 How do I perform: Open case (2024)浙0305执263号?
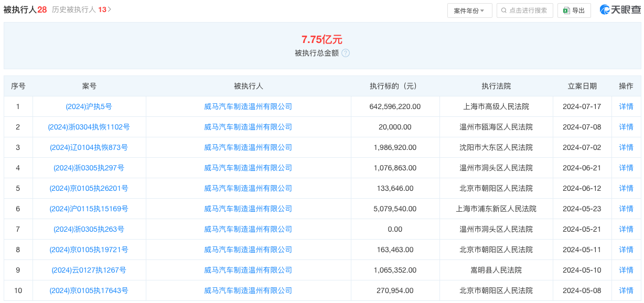pyautogui.click(x=89, y=229)
